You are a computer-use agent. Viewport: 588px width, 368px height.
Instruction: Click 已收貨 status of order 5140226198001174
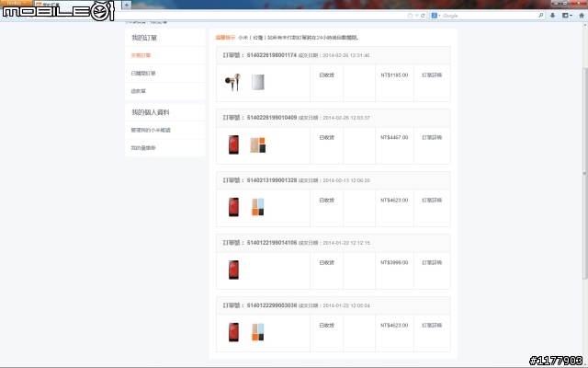327,75
